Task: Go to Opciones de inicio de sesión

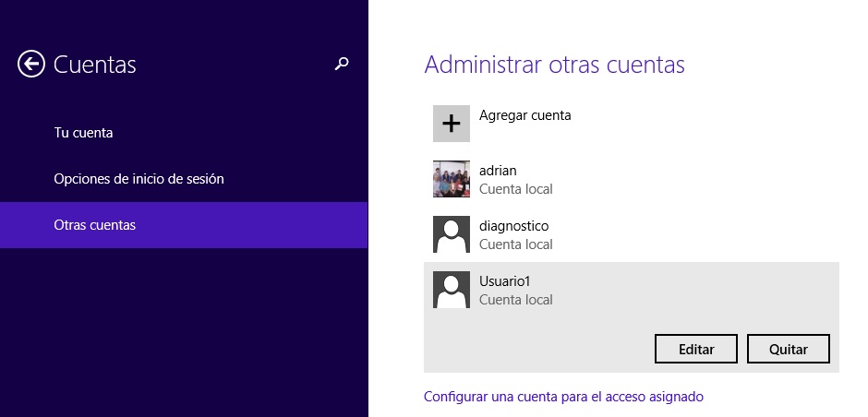Action: click(x=139, y=179)
